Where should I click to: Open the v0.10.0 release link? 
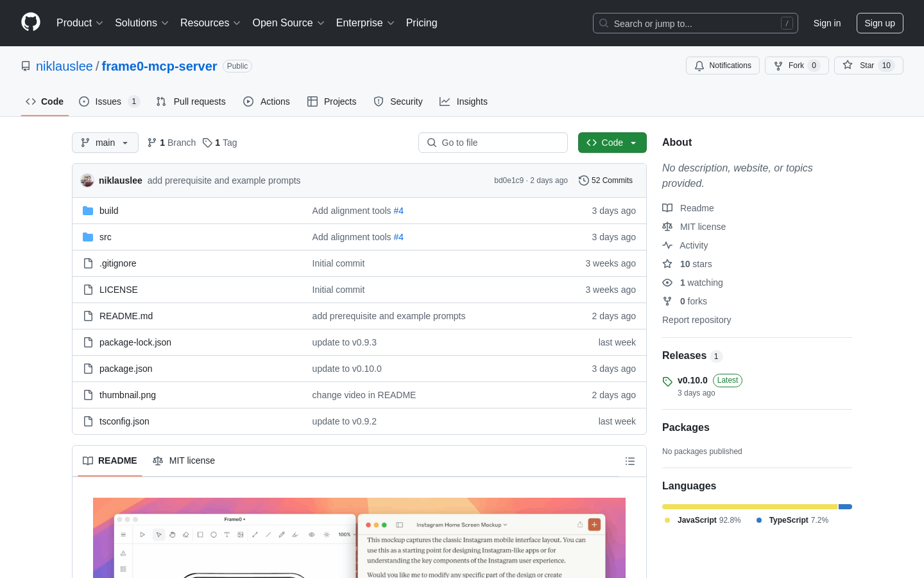pyautogui.click(x=692, y=380)
